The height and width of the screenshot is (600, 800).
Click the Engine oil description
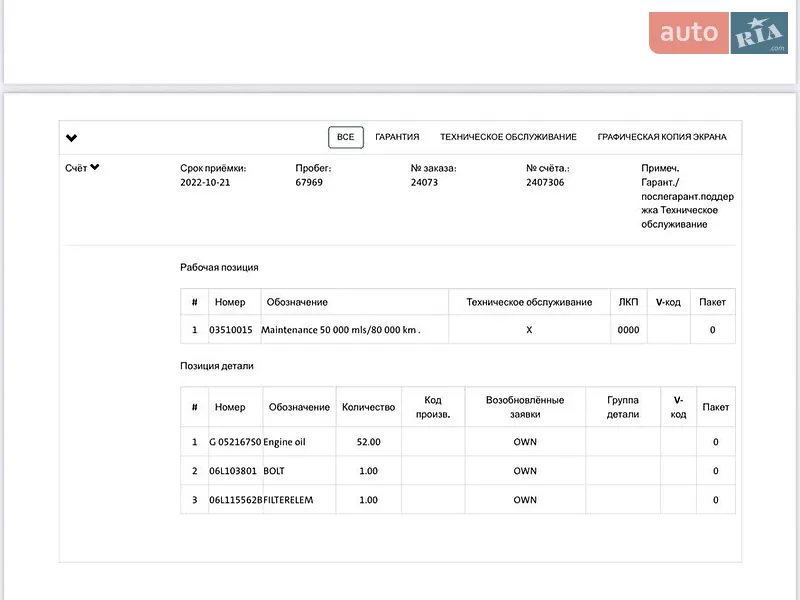coord(284,442)
